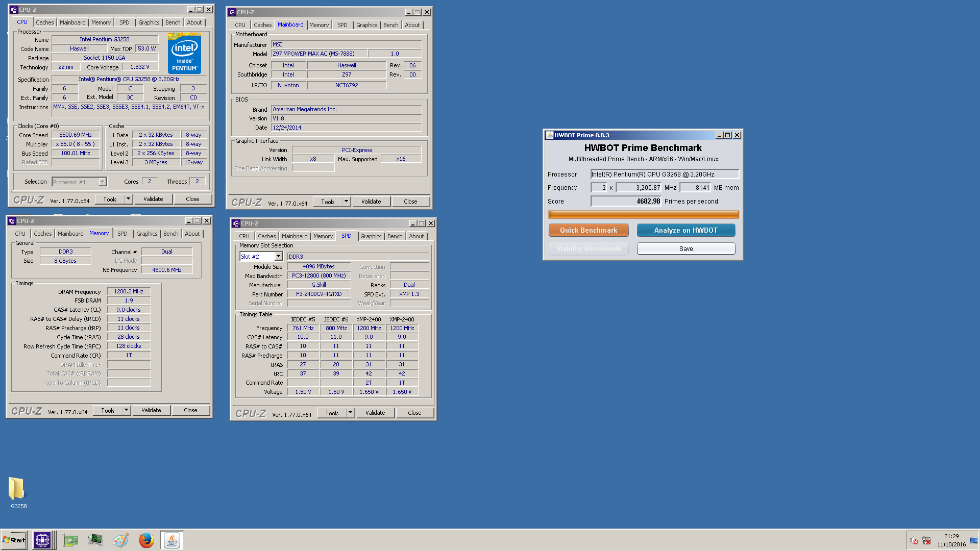
Task: Save the HWBOT Prime result
Action: pyautogui.click(x=686, y=248)
